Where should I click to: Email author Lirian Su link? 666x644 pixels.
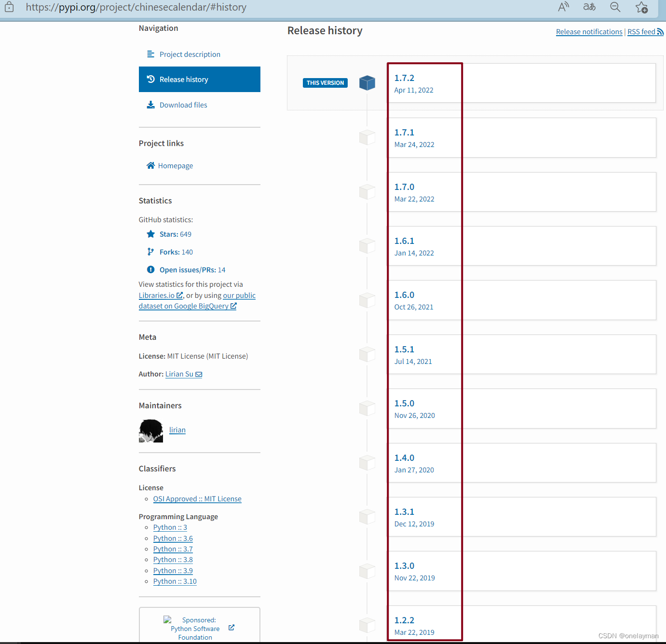tap(184, 374)
